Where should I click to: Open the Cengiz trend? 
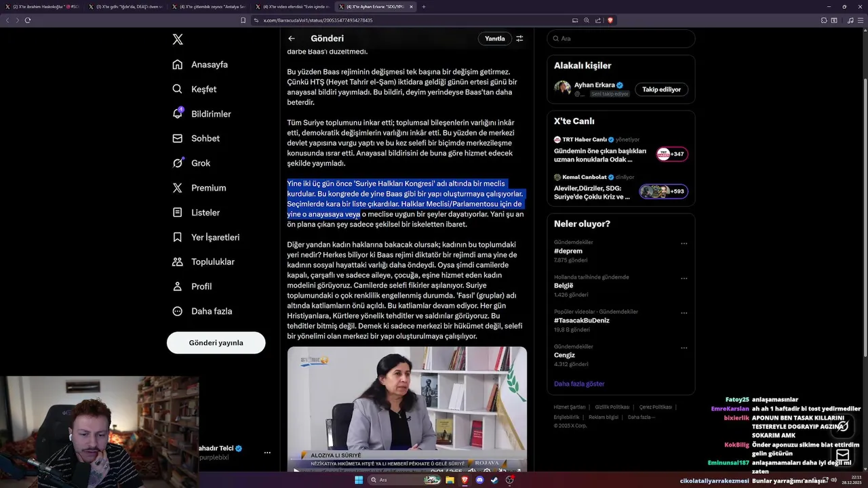pos(564,354)
